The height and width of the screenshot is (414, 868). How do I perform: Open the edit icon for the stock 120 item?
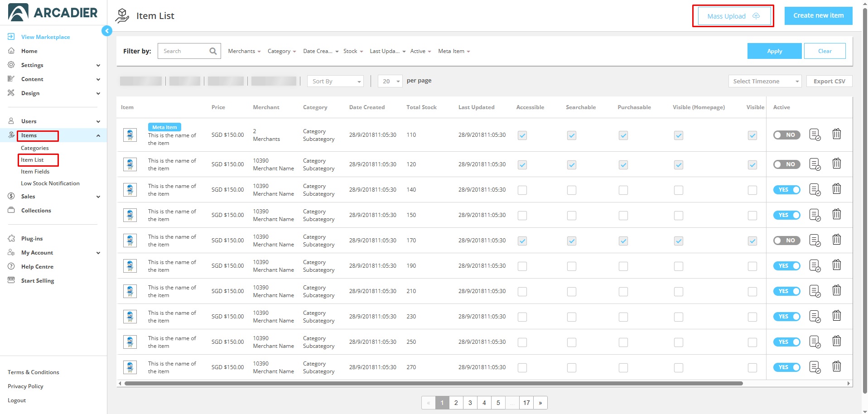(815, 164)
